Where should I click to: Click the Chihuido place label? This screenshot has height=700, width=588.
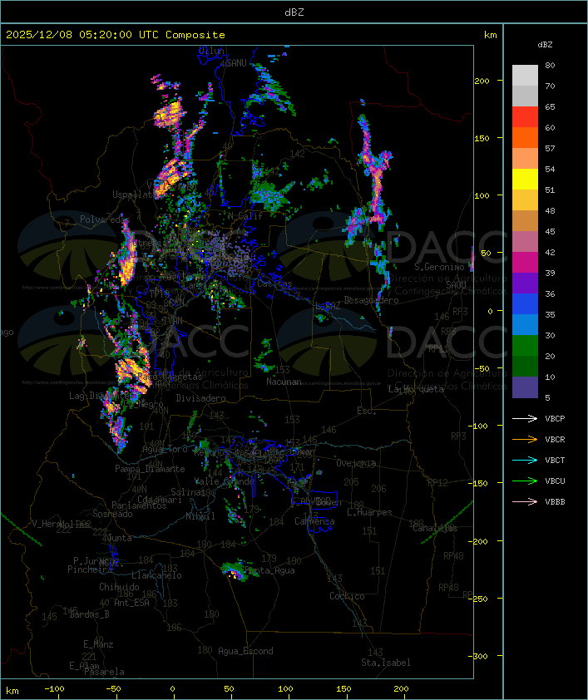coord(119,587)
